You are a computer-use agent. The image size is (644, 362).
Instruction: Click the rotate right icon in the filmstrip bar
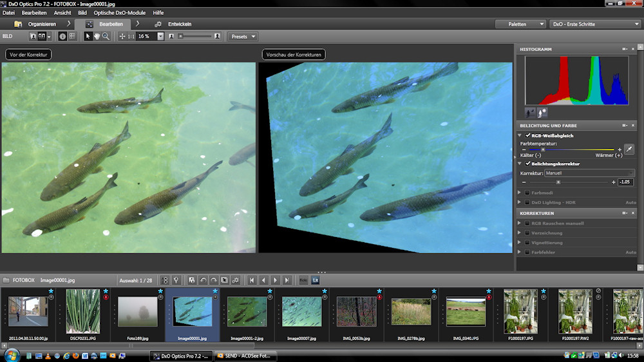click(x=213, y=280)
